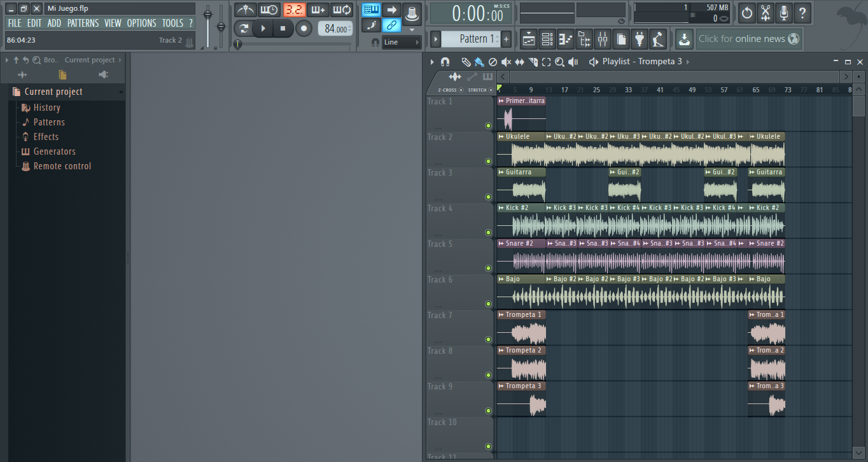This screenshot has height=462, width=868.
Task: Select the playlist Paint brush tool
Action: click(x=479, y=62)
